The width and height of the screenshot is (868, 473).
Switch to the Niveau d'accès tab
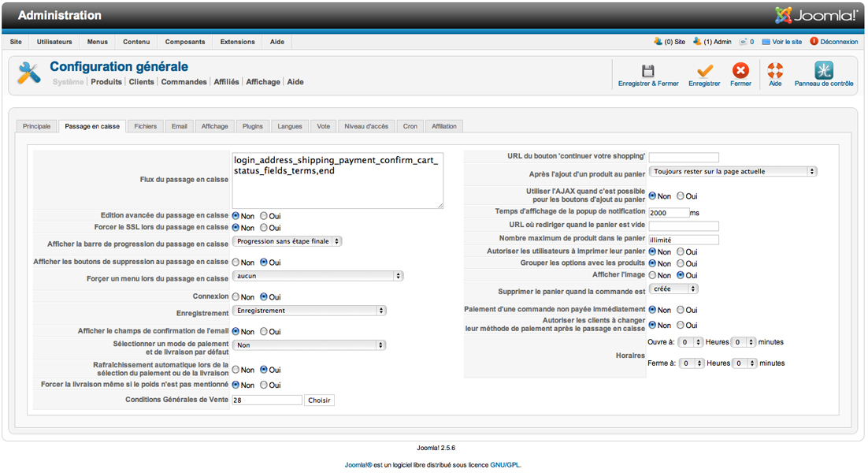click(x=366, y=126)
